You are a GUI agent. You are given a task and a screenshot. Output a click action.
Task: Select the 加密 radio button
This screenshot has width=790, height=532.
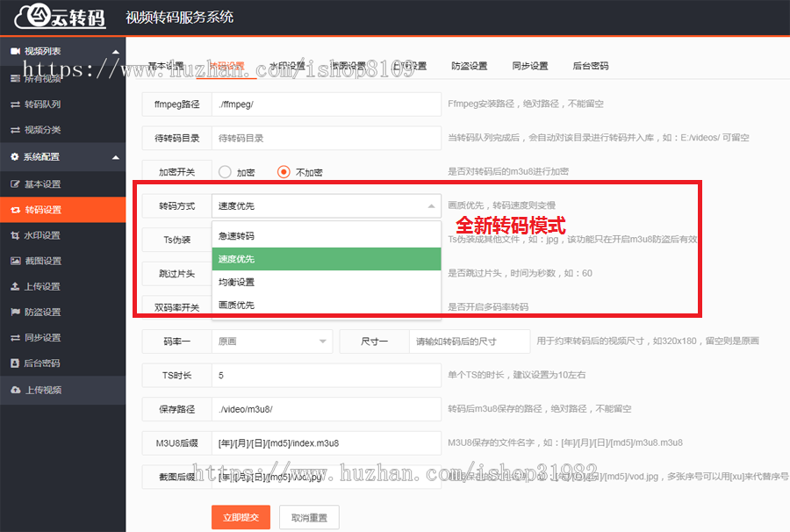(225, 172)
